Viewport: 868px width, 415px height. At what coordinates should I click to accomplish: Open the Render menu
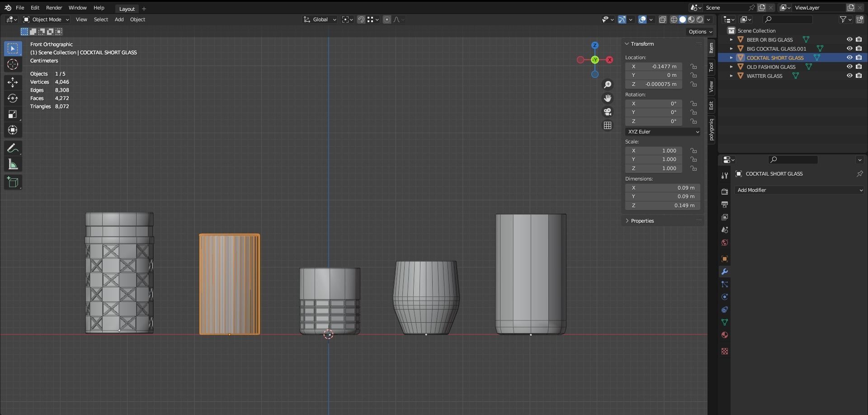(54, 8)
